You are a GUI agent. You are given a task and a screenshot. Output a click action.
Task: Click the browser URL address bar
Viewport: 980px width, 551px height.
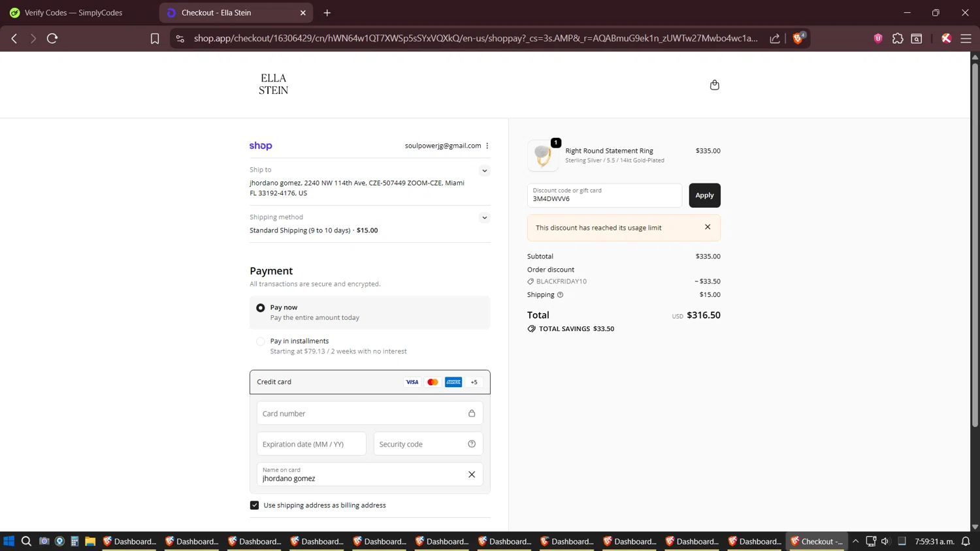[x=476, y=39]
